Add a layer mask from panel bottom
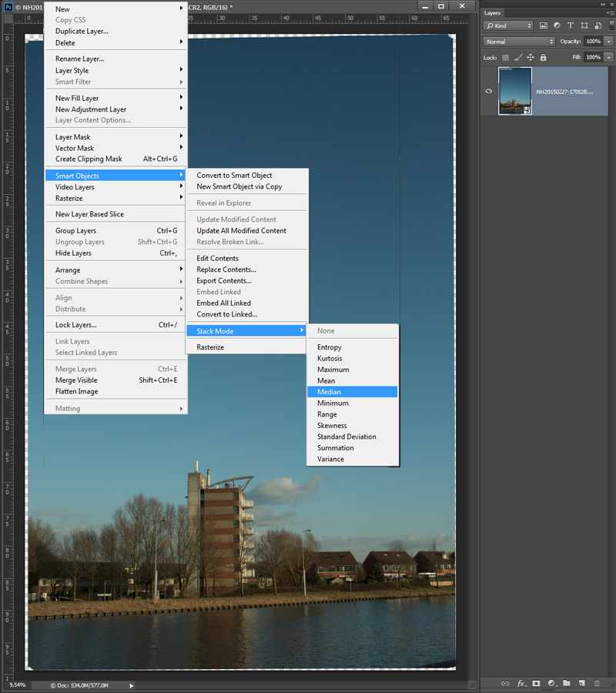616x693 pixels. tap(536, 683)
